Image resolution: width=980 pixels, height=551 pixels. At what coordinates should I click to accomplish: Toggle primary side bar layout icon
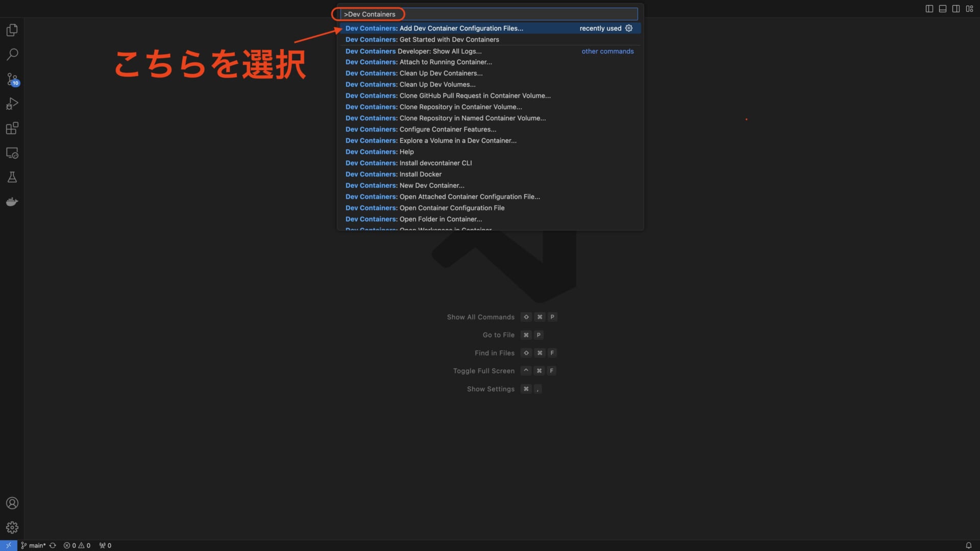pyautogui.click(x=929, y=9)
